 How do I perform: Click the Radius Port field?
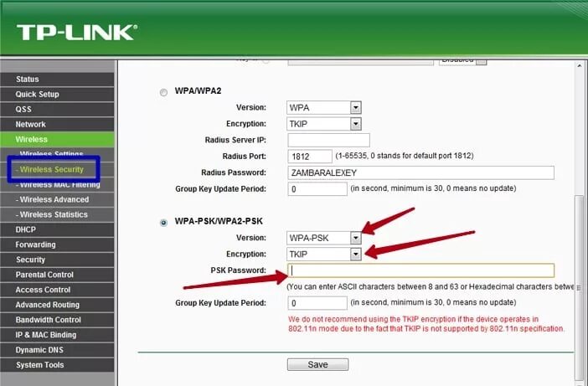(310, 157)
